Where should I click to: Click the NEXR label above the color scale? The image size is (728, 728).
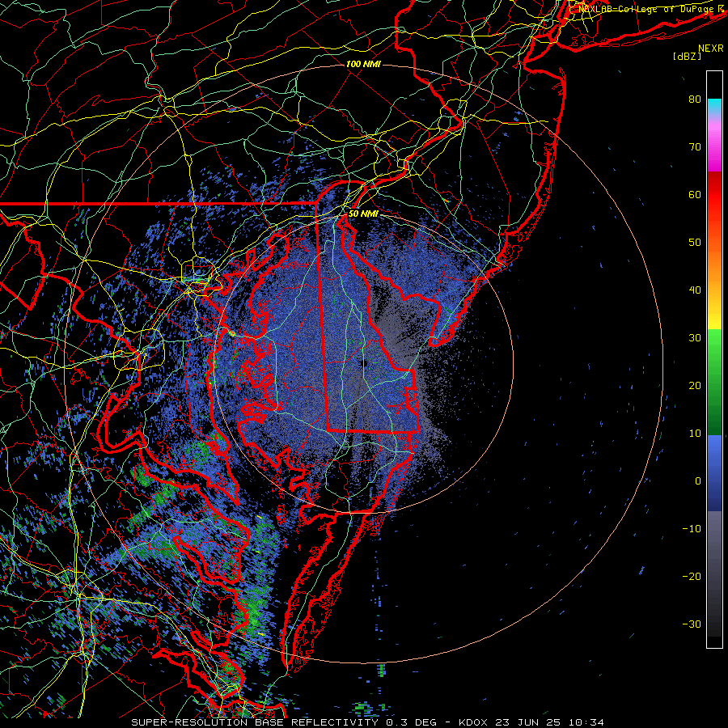pos(711,49)
